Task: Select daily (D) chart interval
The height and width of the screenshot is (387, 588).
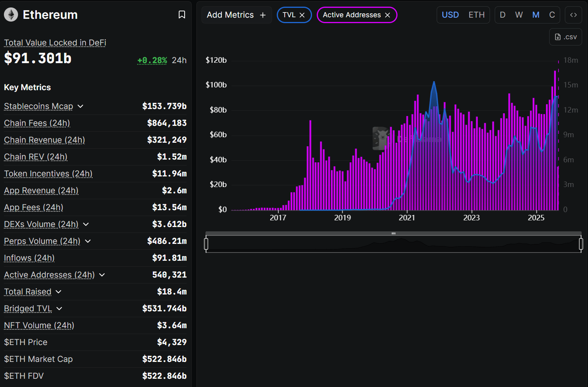Action: click(x=503, y=15)
